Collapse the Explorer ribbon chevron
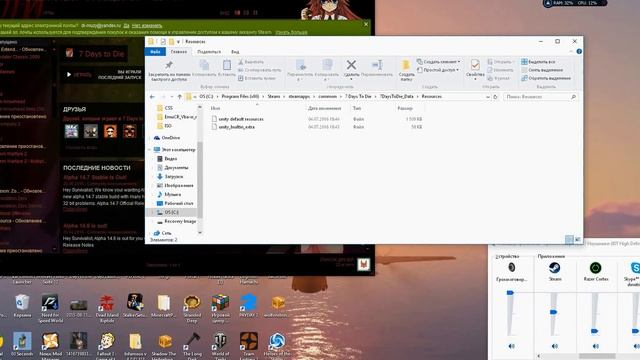This screenshot has height=360, width=640. coord(571,51)
